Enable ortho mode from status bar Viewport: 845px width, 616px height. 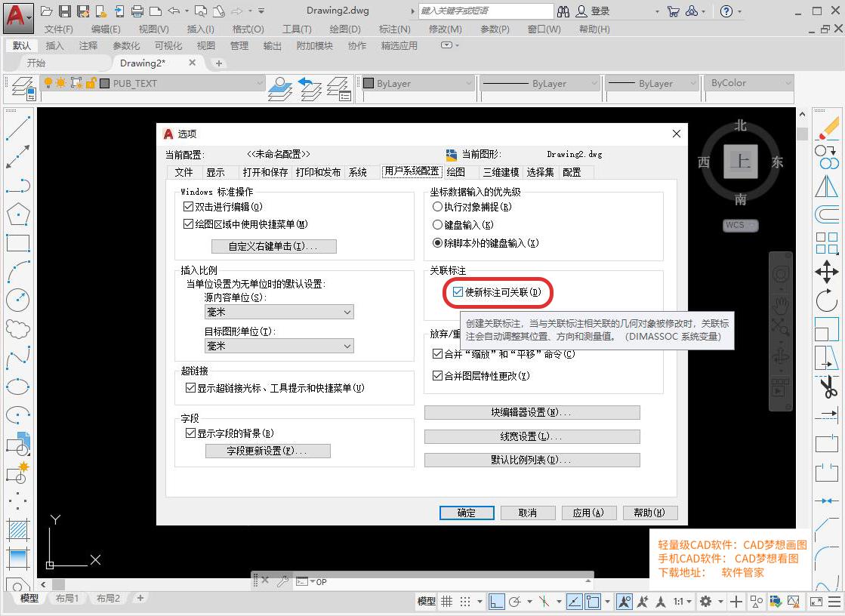497,601
